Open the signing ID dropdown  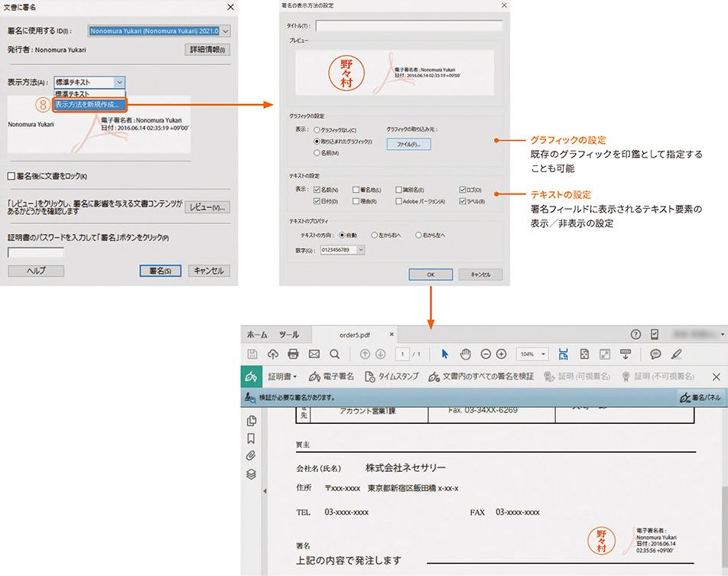(225, 31)
